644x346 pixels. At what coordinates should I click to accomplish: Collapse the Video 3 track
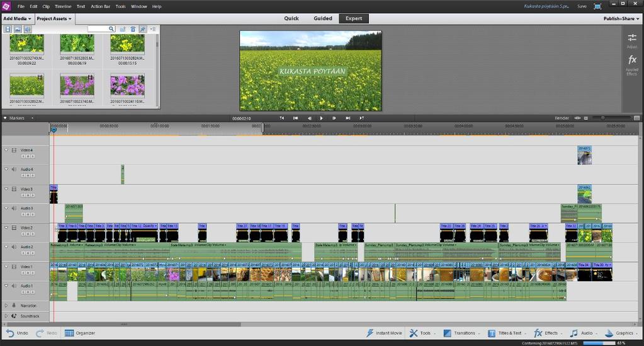(x=6, y=189)
